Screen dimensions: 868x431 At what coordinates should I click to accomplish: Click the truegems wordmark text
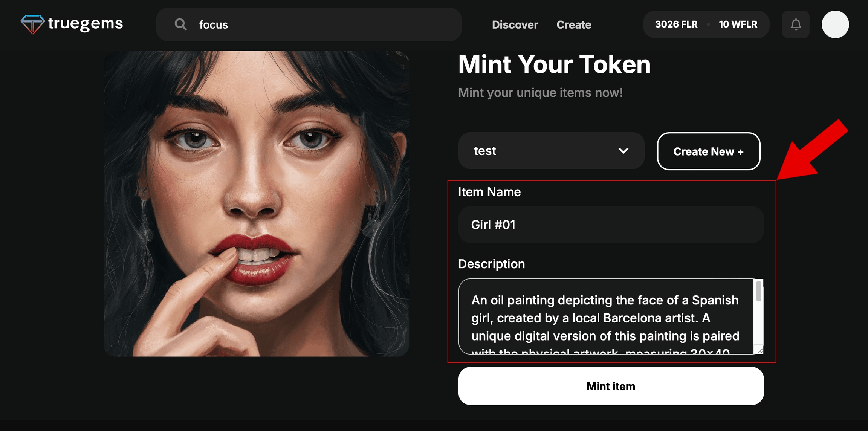86,24
